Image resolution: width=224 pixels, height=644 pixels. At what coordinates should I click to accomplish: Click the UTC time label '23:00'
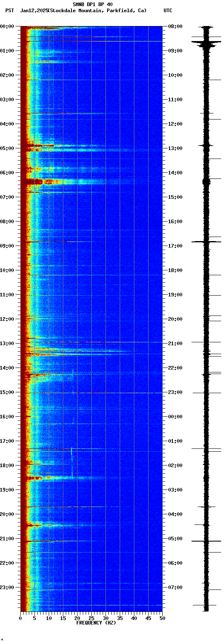175,392
